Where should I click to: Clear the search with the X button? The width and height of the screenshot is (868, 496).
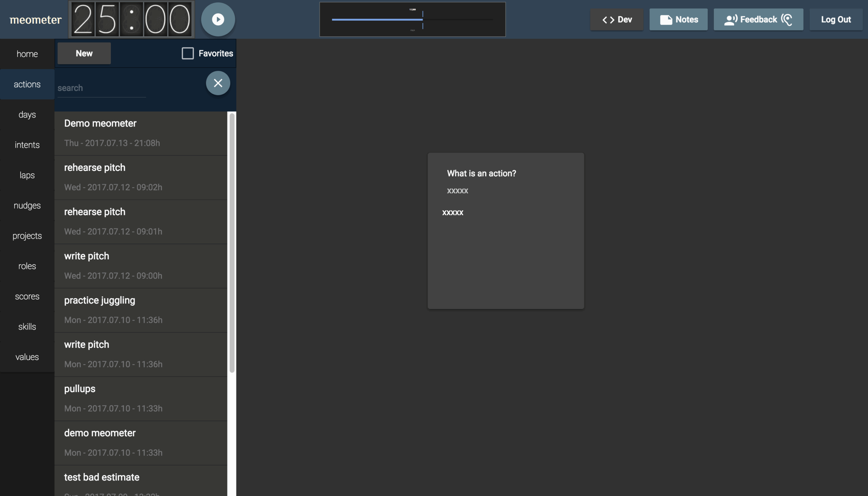tap(218, 83)
